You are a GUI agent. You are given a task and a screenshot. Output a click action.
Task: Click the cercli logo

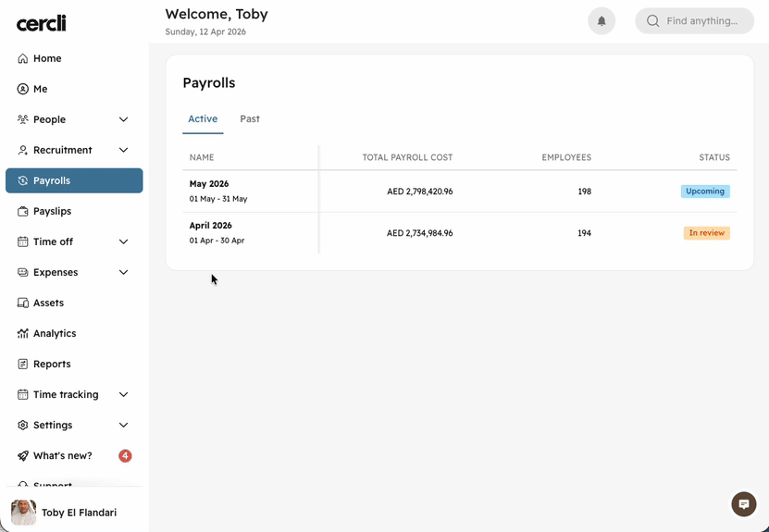click(42, 23)
